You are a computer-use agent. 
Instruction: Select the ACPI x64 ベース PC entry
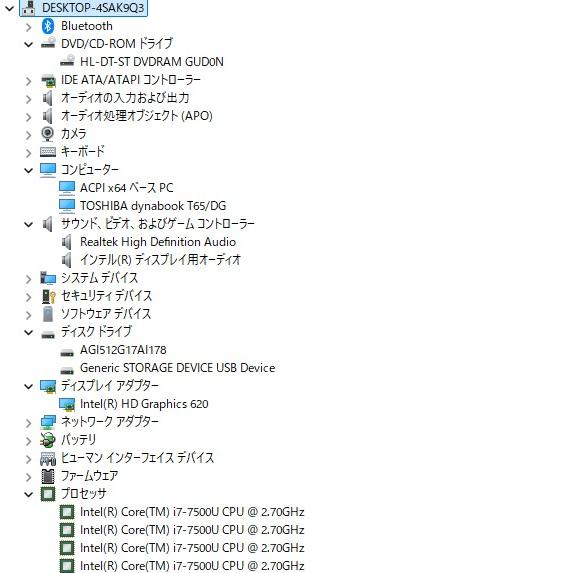click(126, 188)
